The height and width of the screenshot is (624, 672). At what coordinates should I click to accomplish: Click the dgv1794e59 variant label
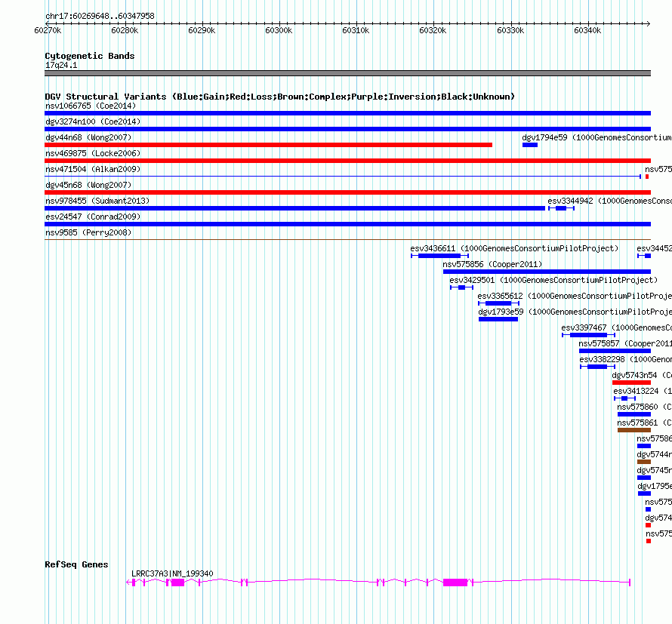(596, 137)
